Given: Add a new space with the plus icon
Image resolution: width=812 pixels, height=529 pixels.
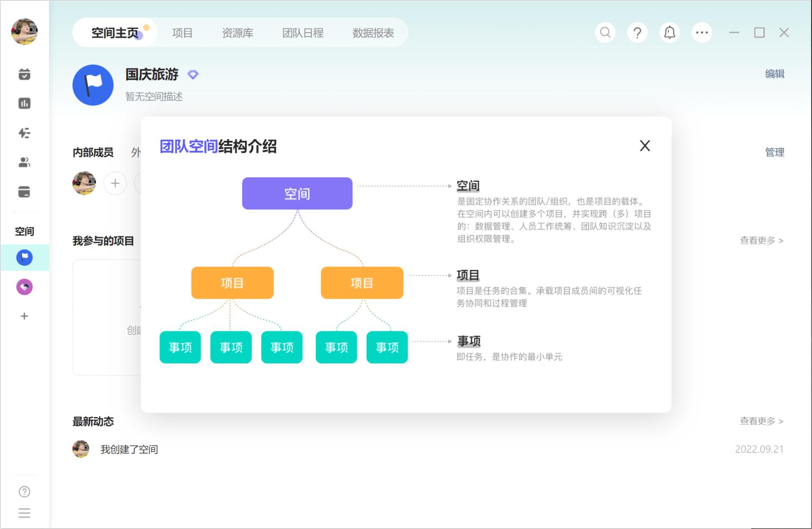Looking at the screenshot, I should [25, 316].
